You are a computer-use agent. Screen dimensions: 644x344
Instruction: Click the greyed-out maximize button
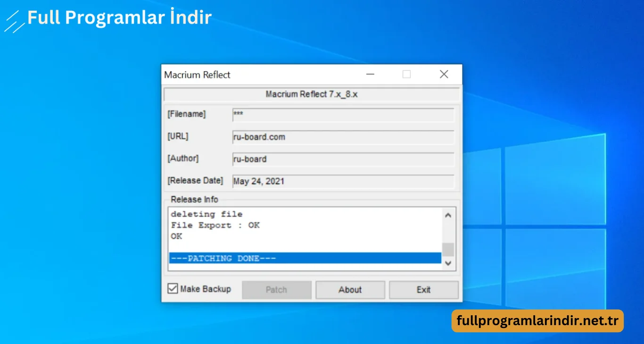[407, 75]
